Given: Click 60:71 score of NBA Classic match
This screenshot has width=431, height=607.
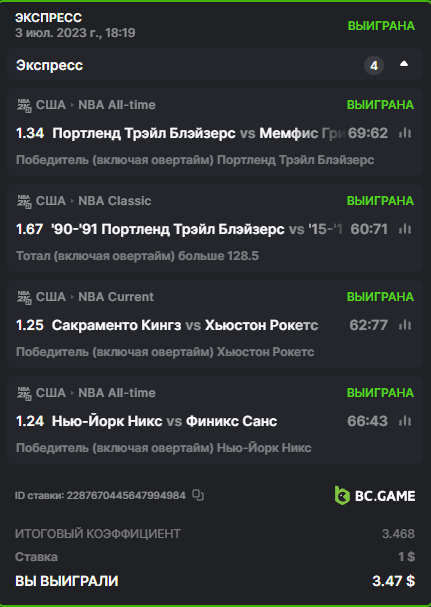Looking at the screenshot, I should (369, 229).
